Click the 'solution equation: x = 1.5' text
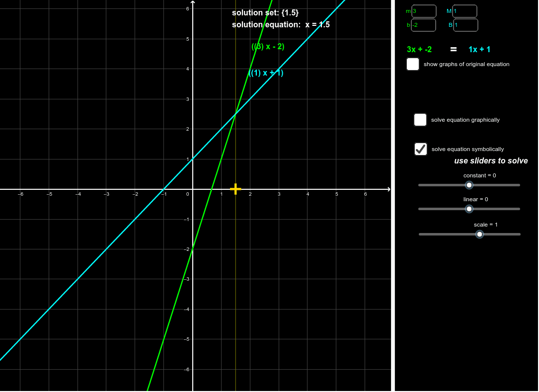539x392 pixels. tap(281, 25)
